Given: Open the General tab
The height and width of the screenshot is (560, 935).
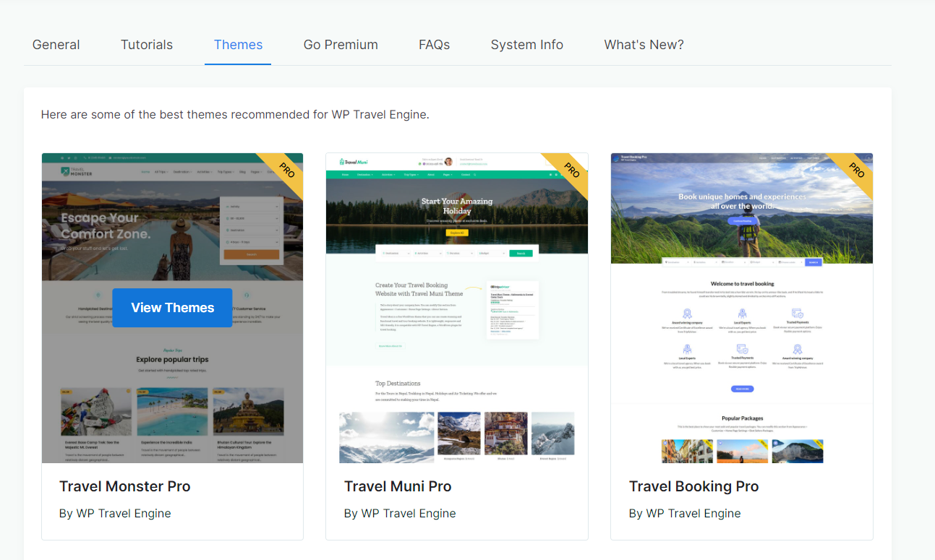Looking at the screenshot, I should [56, 45].
